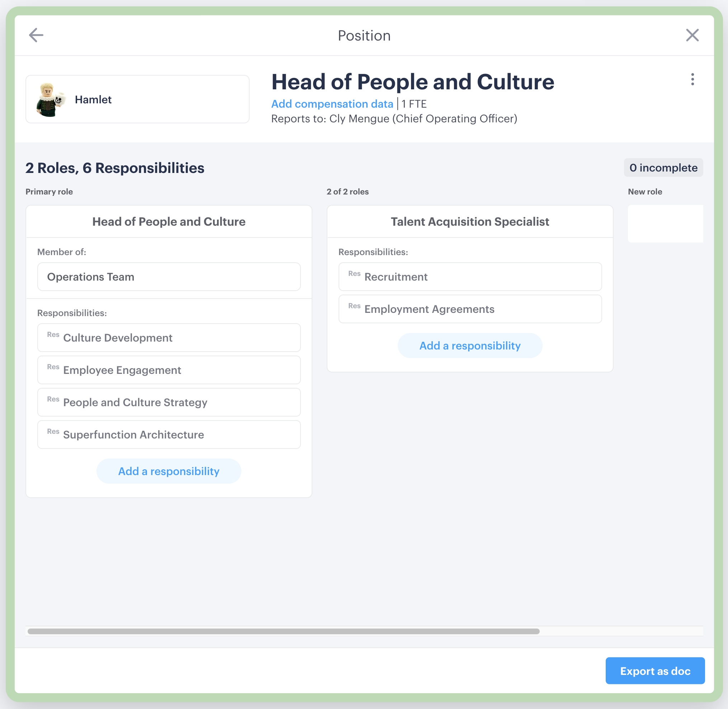Open the position options three-dot menu
The image size is (728, 709).
click(692, 79)
